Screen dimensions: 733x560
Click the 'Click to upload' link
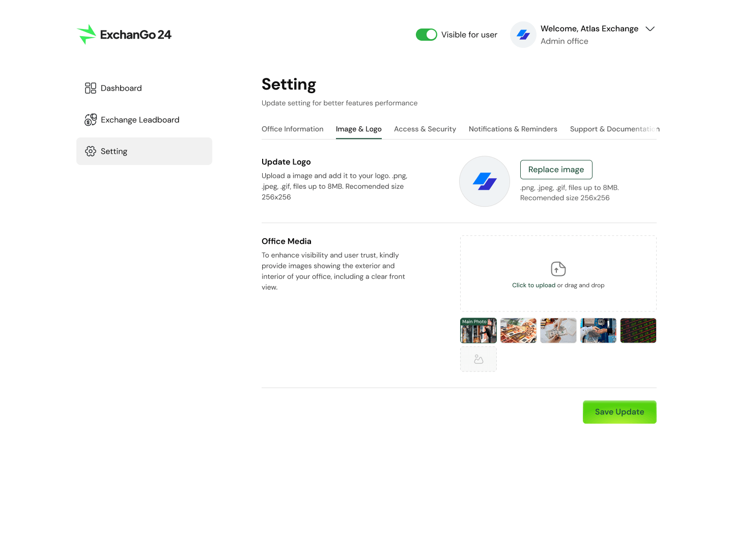533,286
